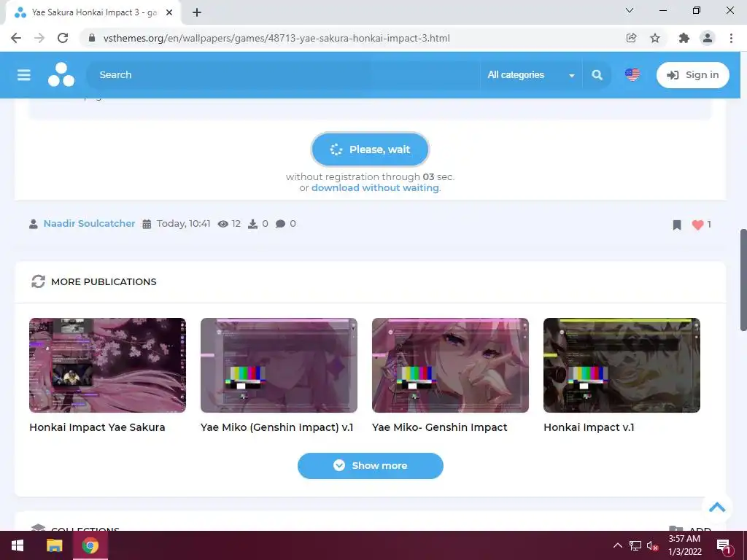
Task: Click the Sign in button
Action: [x=693, y=75]
